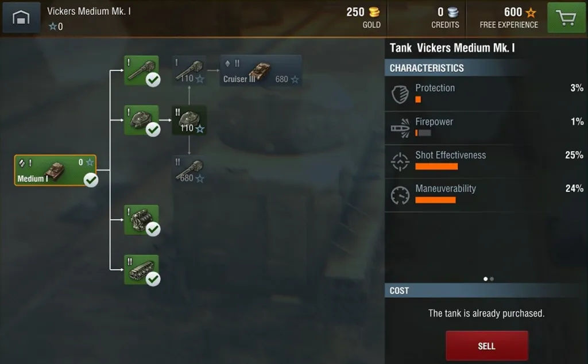Select the Medium I tank node
The width and height of the screenshot is (588, 364).
click(56, 170)
